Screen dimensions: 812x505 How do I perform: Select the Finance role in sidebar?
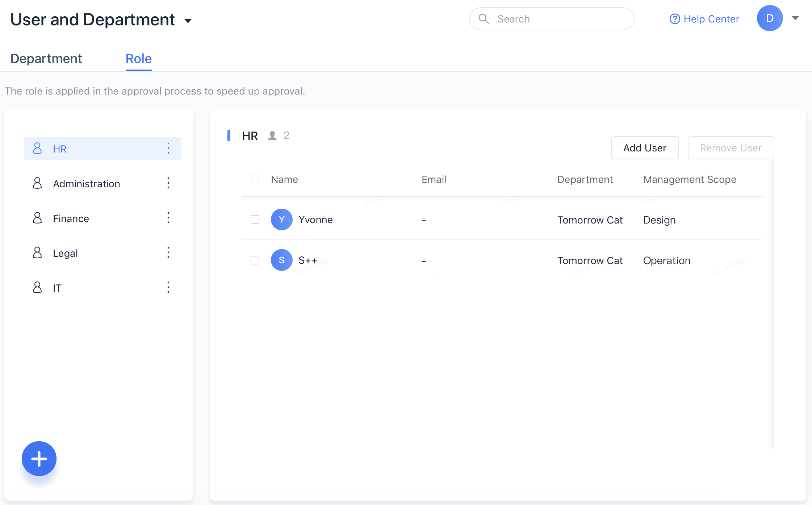71,218
